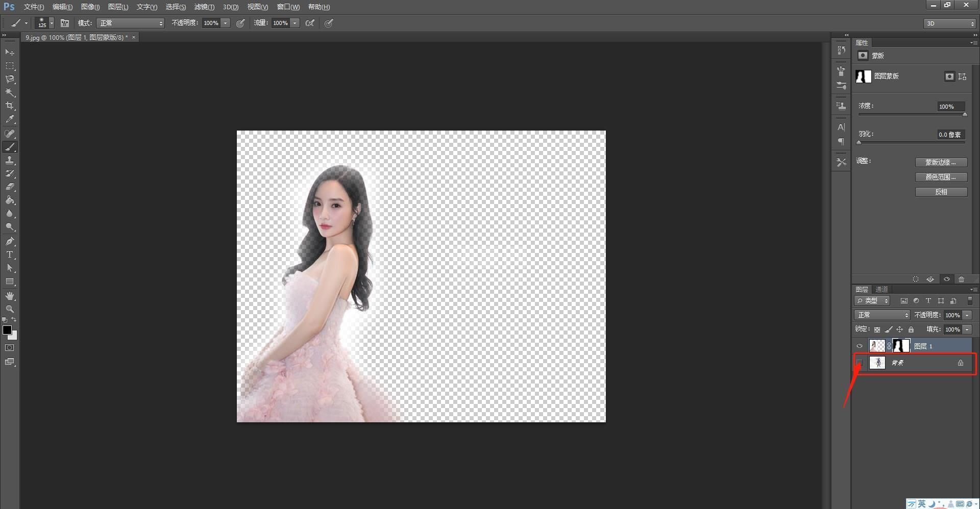
Task: Click the apply mask icon
Action: tap(930, 279)
